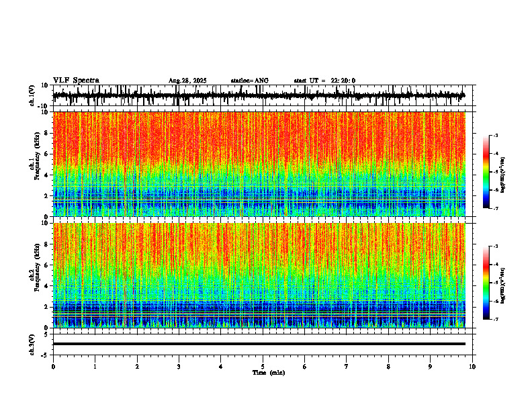Click the "2" kHz tick on ch.1 spectrogram axis
Viewport: 532px width, 411px height.
coord(47,195)
